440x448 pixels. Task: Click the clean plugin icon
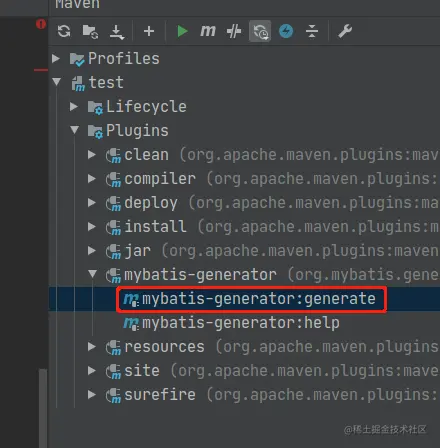(114, 156)
